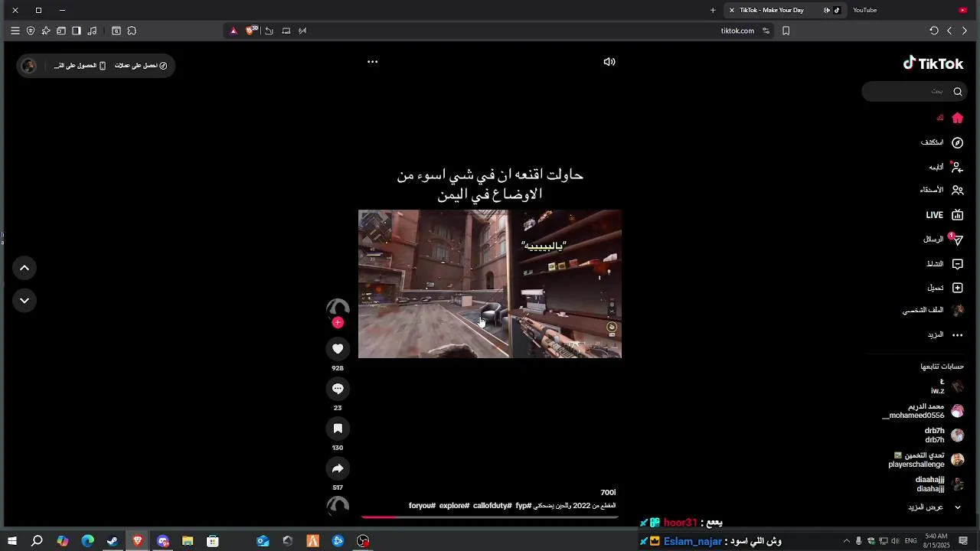980x551 pixels.
Task: Click the #foryou hashtag
Action: 422,506
